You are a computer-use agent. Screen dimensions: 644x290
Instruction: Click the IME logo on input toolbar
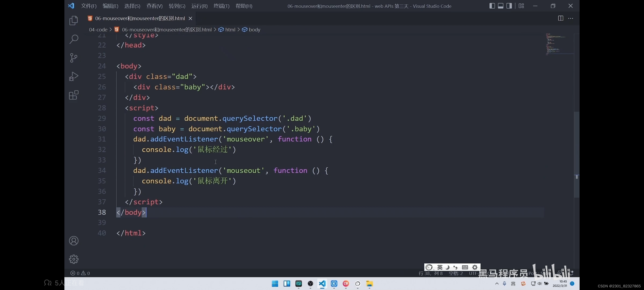[x=429, y=267]
